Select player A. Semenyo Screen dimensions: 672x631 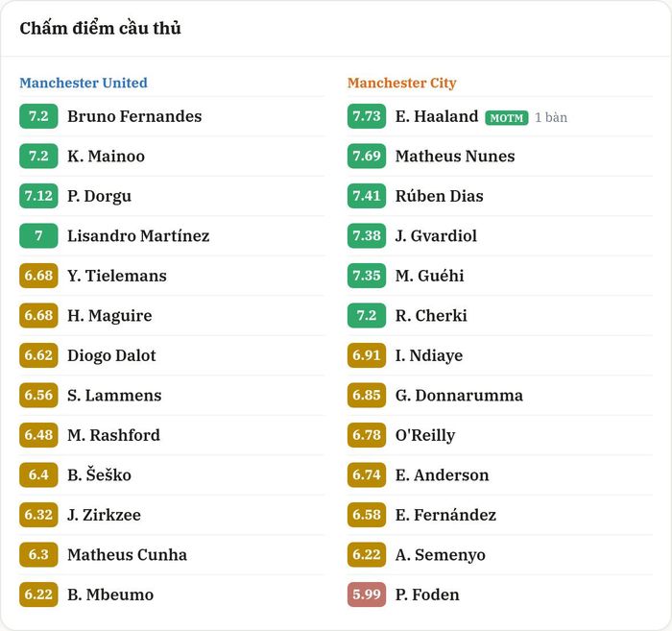[440, 555]
